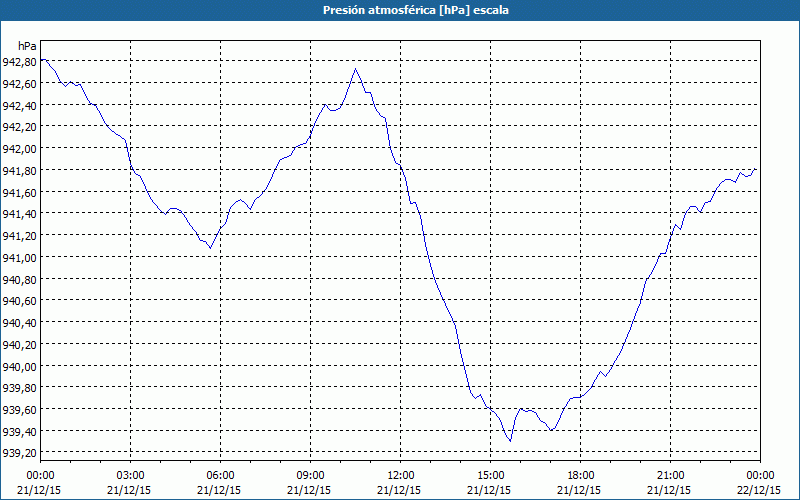Click the pressure curve dip before 06:00
800x500 pixels.
[210, 248]
